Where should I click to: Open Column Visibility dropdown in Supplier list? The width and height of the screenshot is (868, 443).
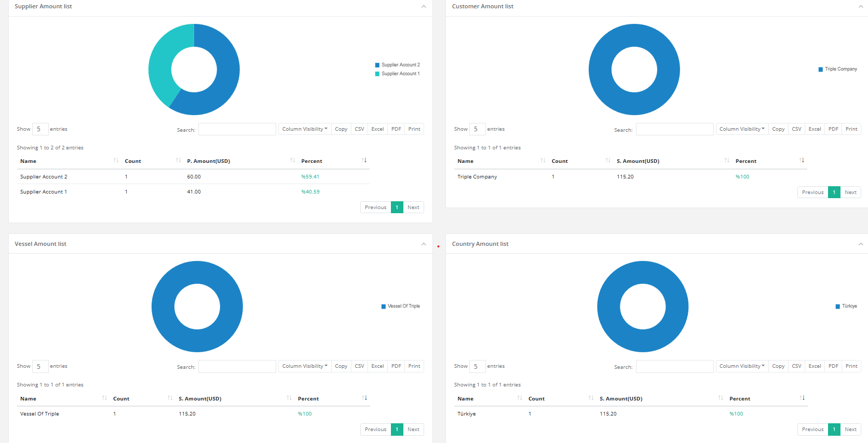(x=305, y=129)
